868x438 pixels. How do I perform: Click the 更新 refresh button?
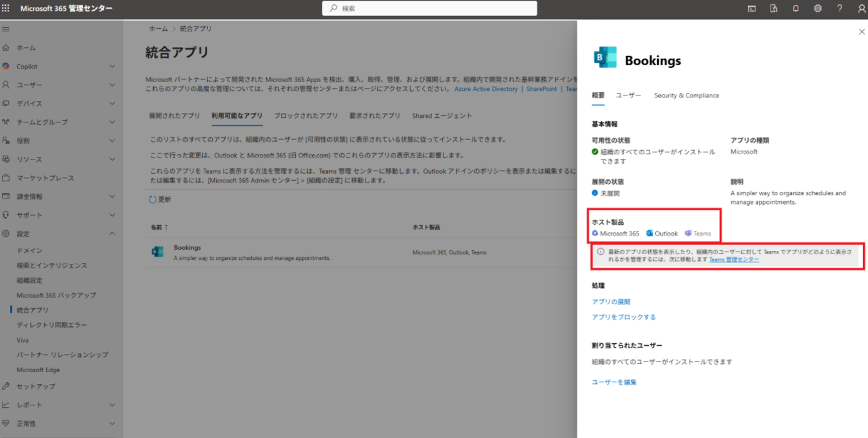pyautogui.click(x=160, y=200)
